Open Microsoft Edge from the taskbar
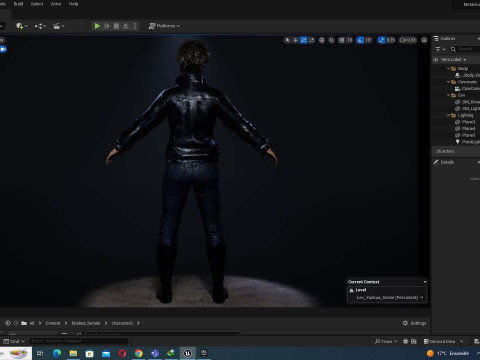 click(x=57, y=353)
